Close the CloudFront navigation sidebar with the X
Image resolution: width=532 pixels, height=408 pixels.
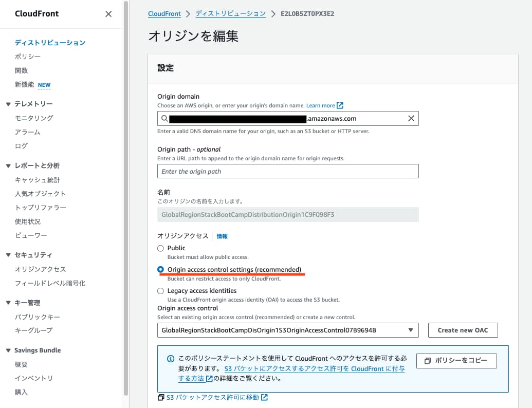[108, 14]
